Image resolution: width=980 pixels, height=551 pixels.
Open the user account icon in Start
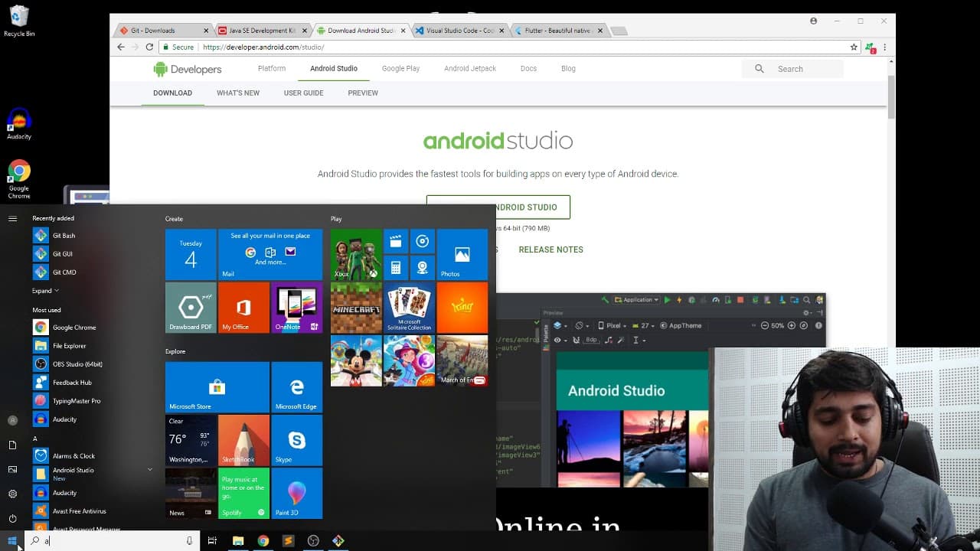[x=12, y=420]
